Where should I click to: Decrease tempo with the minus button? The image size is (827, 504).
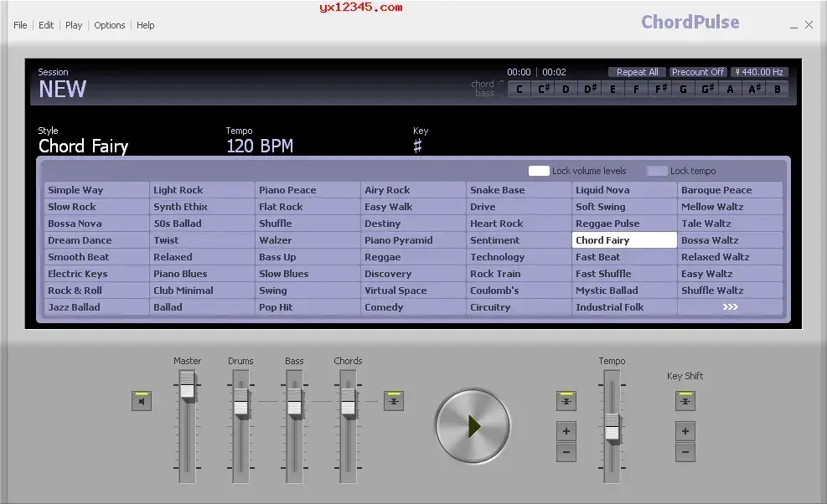566,452
